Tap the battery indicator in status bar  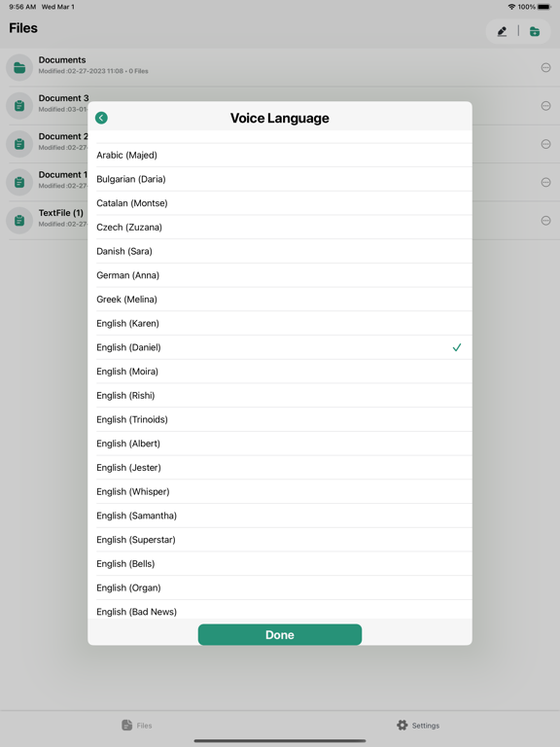click(544, 7)
